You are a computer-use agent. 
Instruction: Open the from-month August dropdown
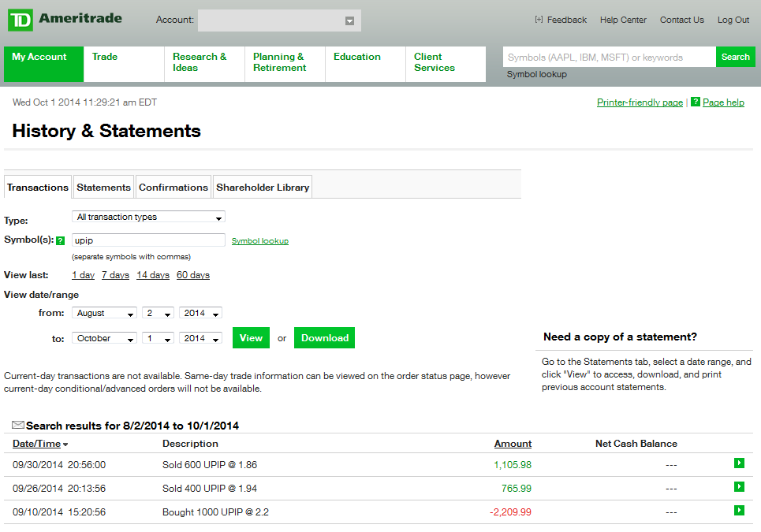(x=104, y=313)
